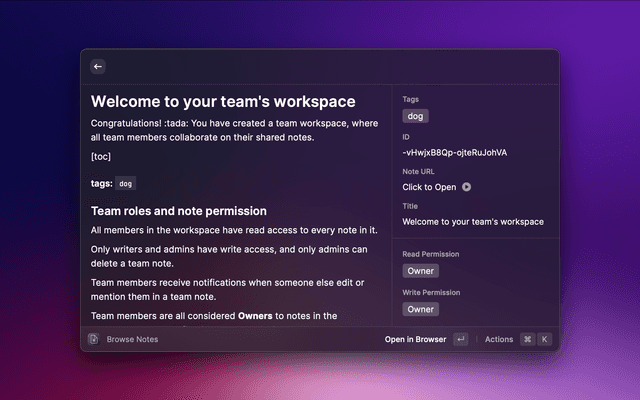Screen dimensions: 640x400
Task: Open the Actions menu
Action: coord(499,339)
